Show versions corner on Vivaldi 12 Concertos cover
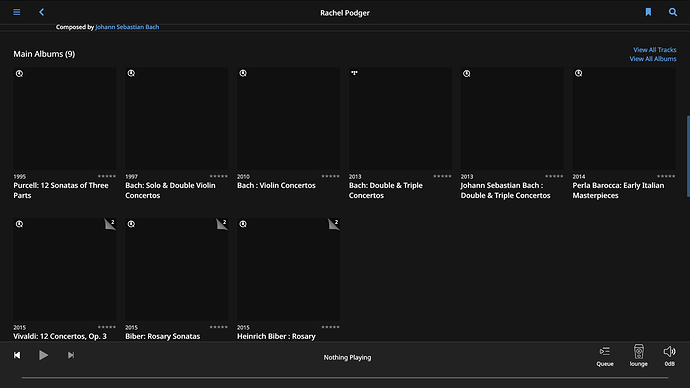The width and height of the screenshot is (690, 388). [x=110, y=224]
